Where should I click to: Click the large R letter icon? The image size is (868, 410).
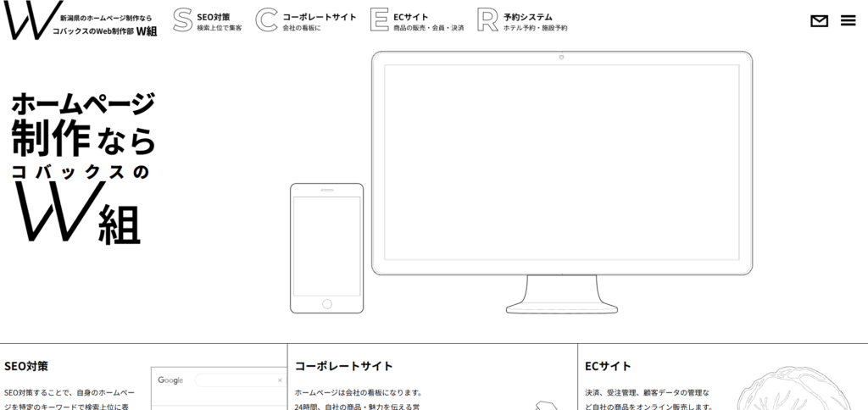coord(487,20)
